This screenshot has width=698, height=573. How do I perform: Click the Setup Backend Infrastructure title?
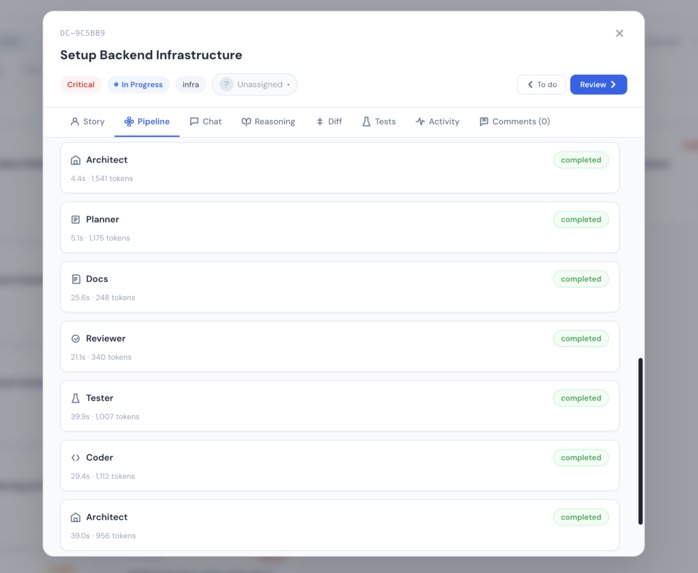coord(151,55)
